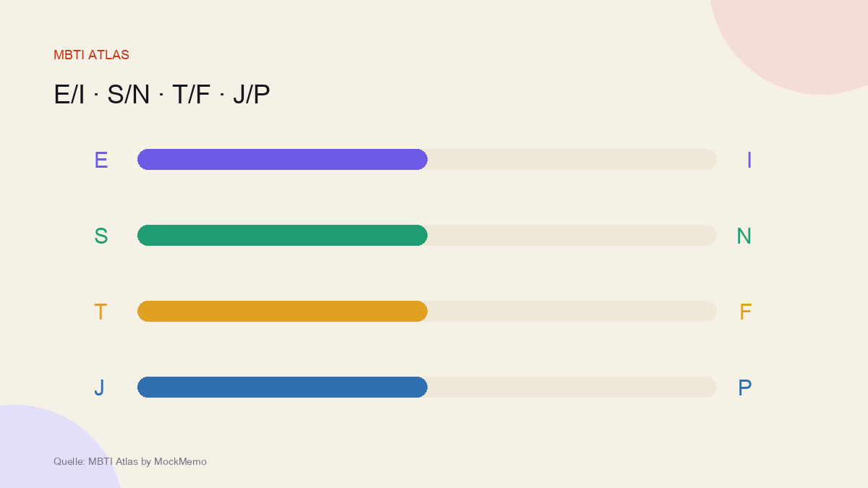Select the P label in blue
The height and width of the screenshot is (488, 868).
(745, 388)
